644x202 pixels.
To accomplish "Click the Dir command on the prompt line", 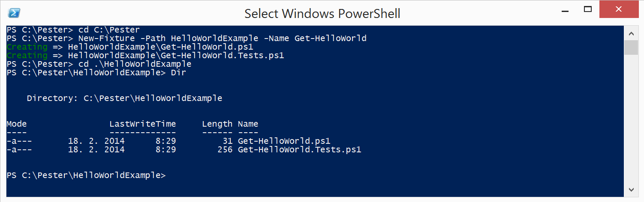I will tap(178, 73).
